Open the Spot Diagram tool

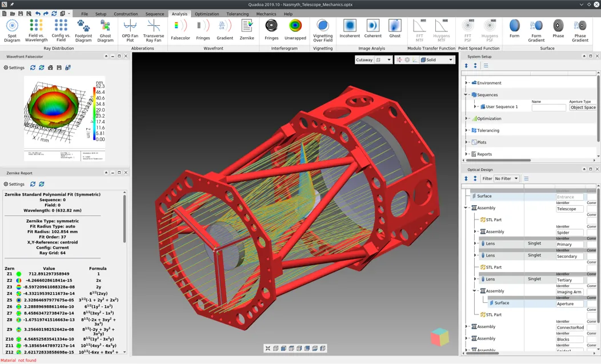tap(12, 30)
